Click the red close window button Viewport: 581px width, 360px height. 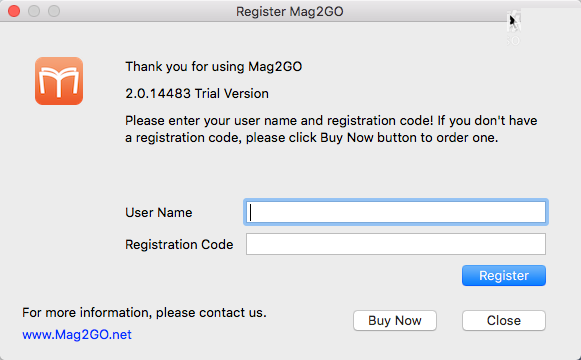14,11
